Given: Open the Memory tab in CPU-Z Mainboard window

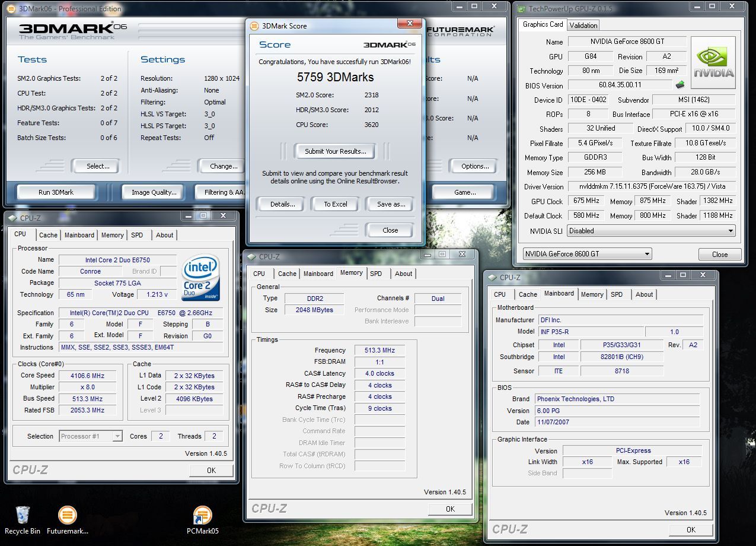Looking at the screenshot, I should point(592,294).
